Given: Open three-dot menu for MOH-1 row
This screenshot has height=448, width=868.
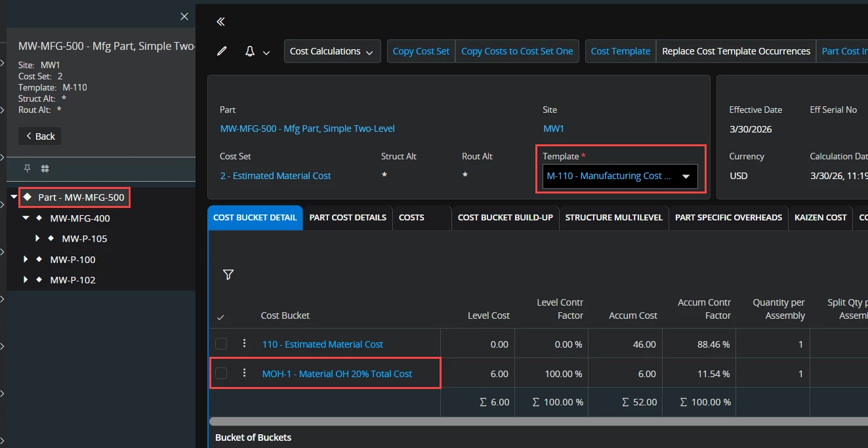Looking at the screenshot, I should 244,373.
